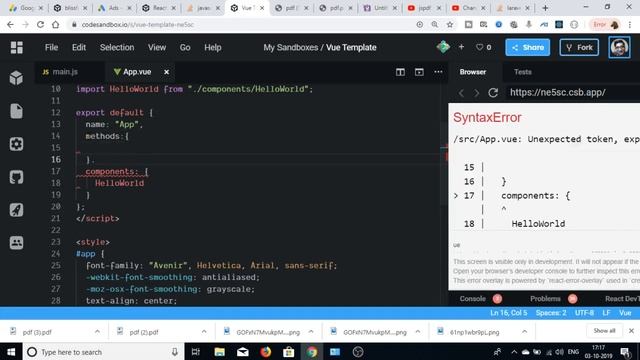This screenshot has height=360, width=640.
Task: Toggle the preview pane icon
Action: coord(419,72)
